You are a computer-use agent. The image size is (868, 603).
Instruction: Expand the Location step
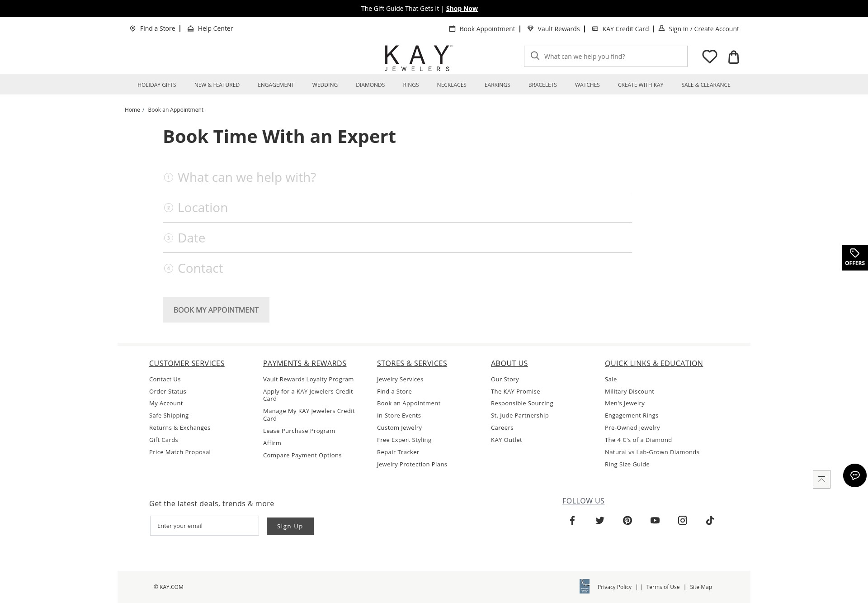pos(397,208)
